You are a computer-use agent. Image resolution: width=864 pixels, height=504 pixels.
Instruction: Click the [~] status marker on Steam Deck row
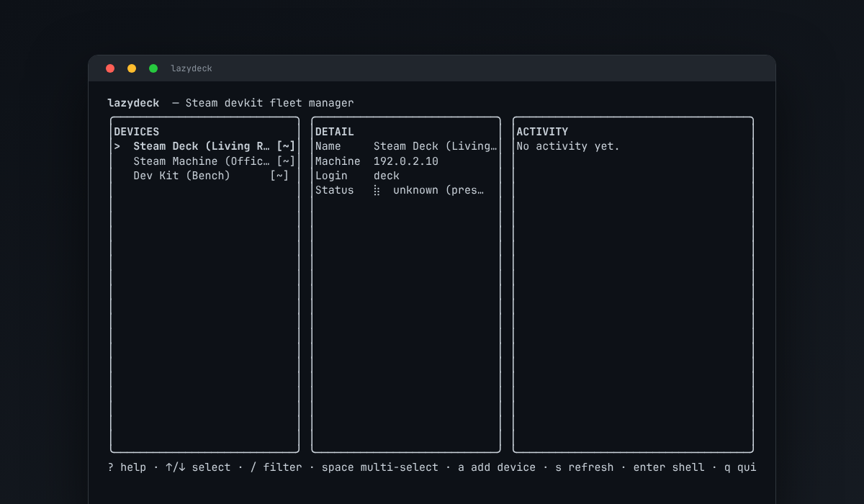[286, 146]
